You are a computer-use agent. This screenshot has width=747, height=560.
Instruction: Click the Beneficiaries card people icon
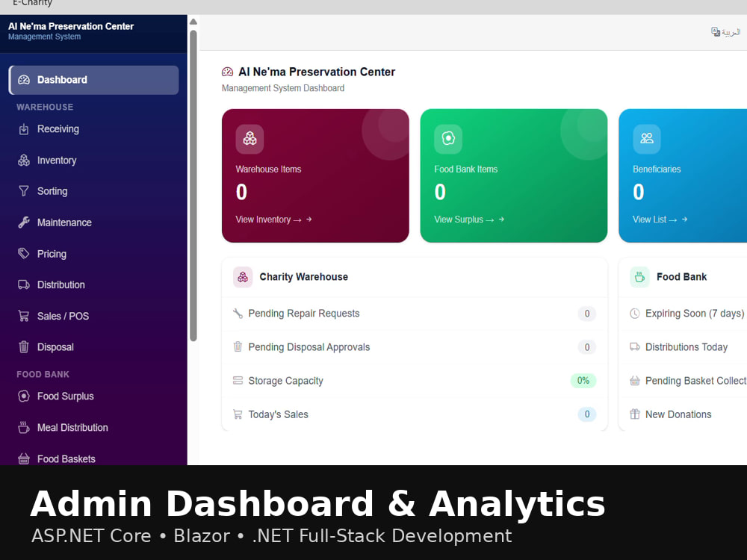pos(647,139)
